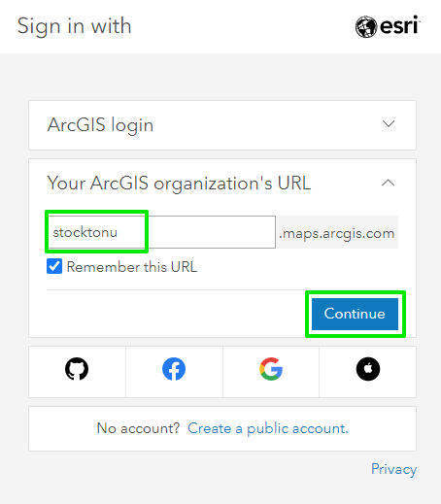Viewport: 441px width, 504px height.
Task: Click the Remember this URL label
Action: point(132,267)
